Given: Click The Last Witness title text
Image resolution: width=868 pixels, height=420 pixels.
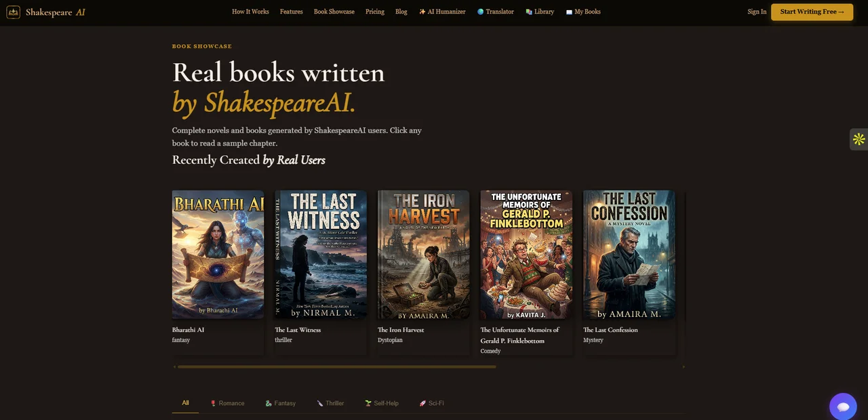Looking at the screenshot, I should coord(298,330).
